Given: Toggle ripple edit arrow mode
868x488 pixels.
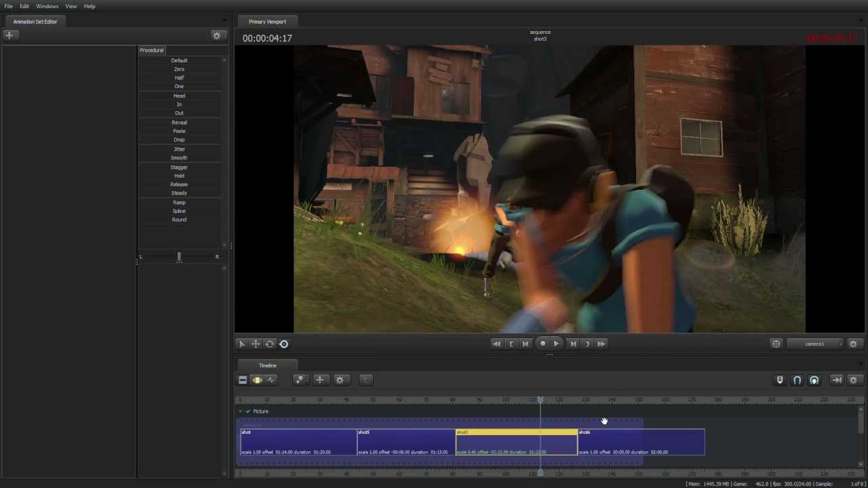Looking at the screenshot, I should pos(837,380).
